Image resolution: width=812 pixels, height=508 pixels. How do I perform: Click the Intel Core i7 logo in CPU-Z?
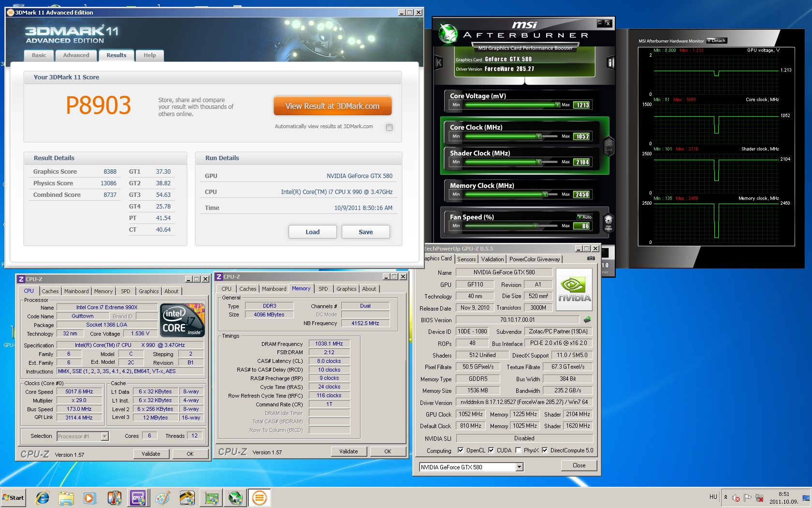182,320
